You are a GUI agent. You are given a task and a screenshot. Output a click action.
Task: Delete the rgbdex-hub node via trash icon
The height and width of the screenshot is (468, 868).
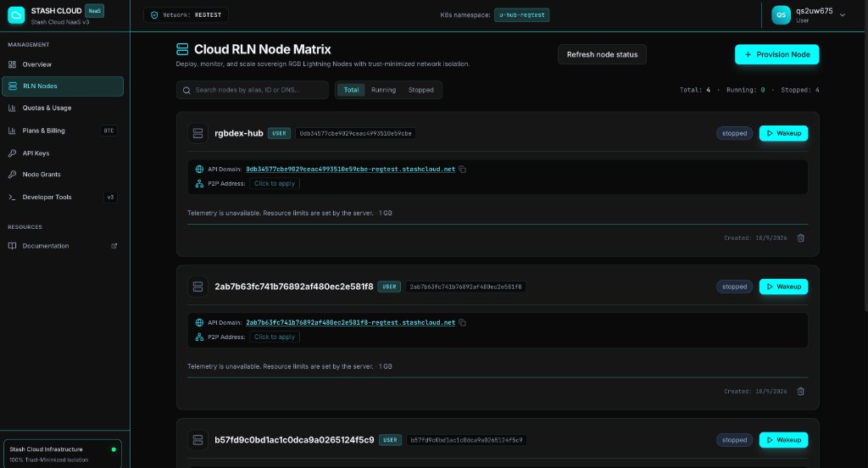pyautogui.click(x=800, y=238)
